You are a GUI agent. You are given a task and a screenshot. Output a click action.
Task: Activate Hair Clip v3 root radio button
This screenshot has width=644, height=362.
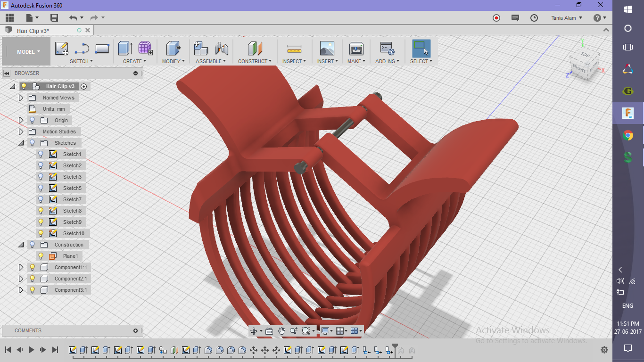(84, 86)
